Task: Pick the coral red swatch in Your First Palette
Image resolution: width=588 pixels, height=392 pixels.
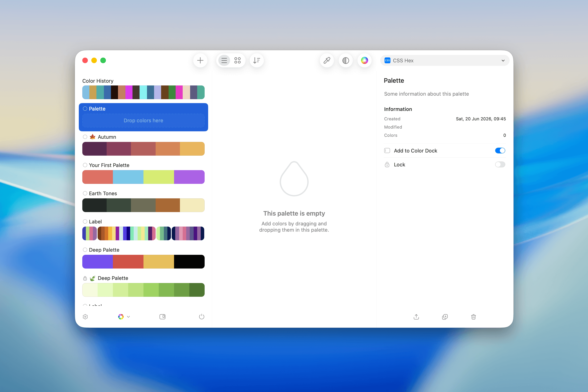Action: (97, 177)
